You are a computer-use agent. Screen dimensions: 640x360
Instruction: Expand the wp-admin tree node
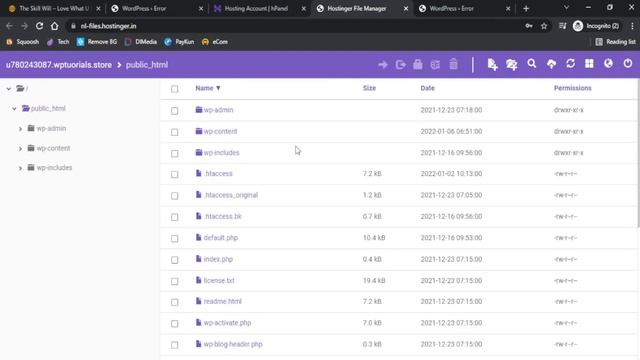[20, 129]
